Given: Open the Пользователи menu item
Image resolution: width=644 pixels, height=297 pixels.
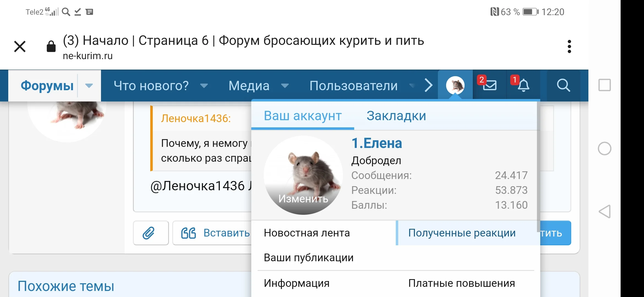Looking at the screenshot, I should pyautogui.click(x=353, y=86).
